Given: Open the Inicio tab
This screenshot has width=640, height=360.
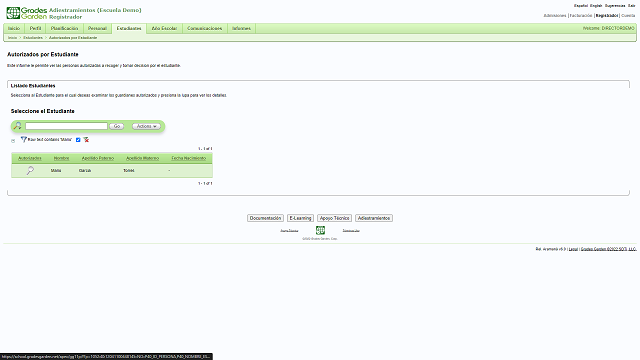Looking at the screenshot, I should point(14,29).
